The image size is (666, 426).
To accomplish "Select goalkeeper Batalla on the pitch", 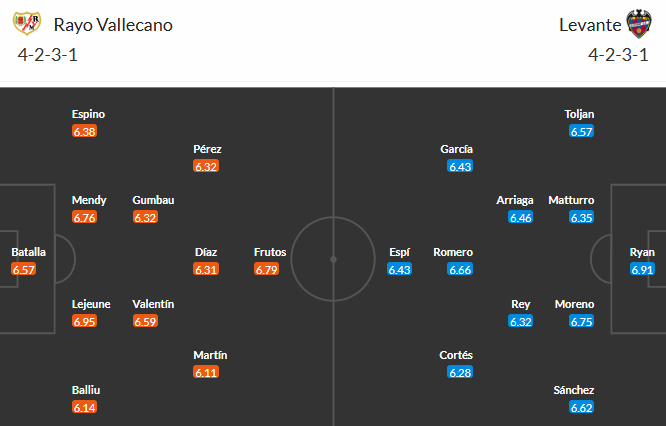I will pos(28,252).
